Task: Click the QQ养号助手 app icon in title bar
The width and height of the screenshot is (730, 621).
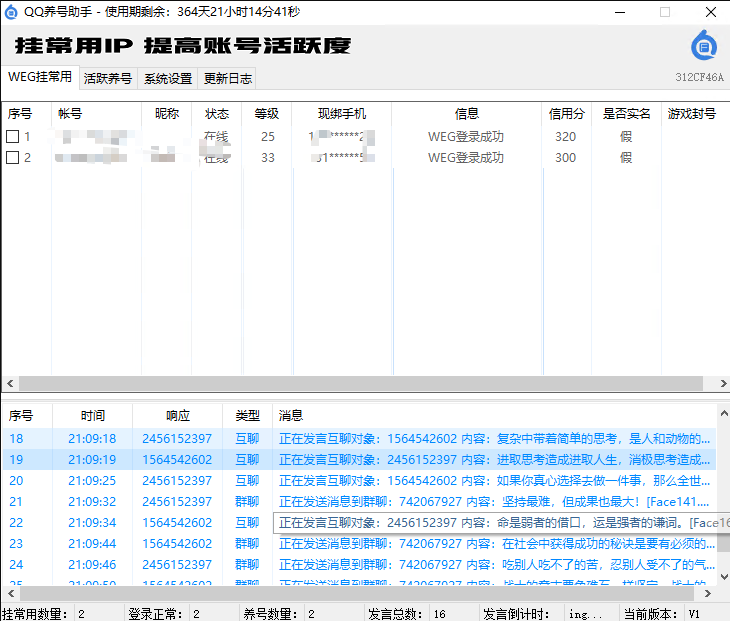Action: [11, 12]
